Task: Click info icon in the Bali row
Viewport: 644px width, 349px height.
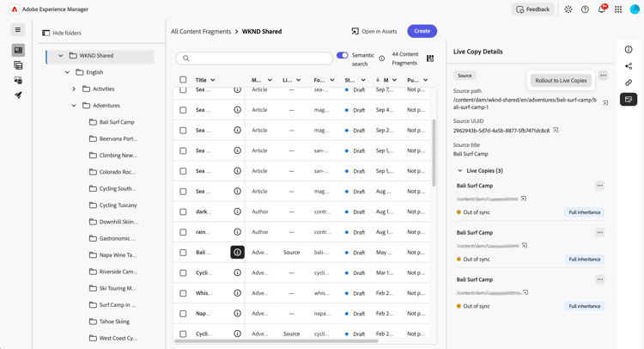Action: [237, 253]
